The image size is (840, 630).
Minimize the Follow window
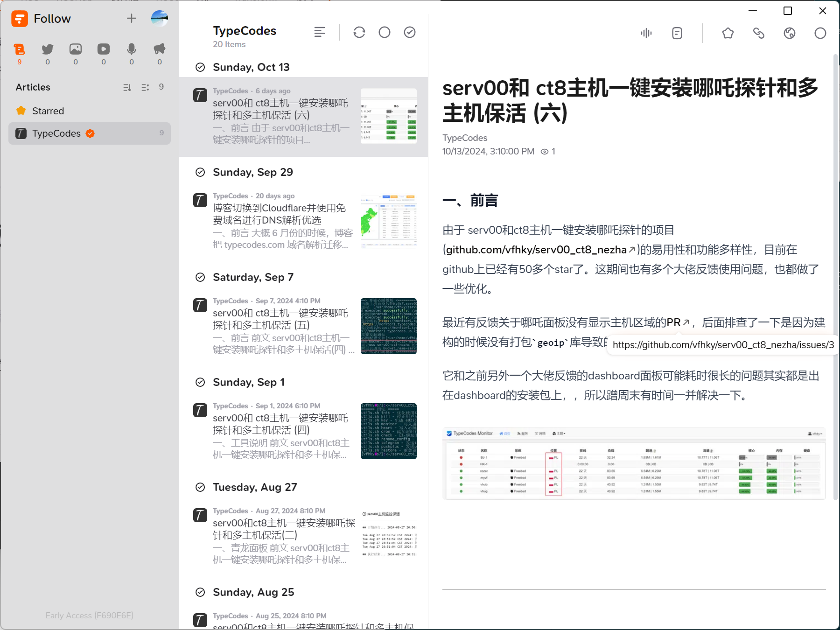(753, 11)
